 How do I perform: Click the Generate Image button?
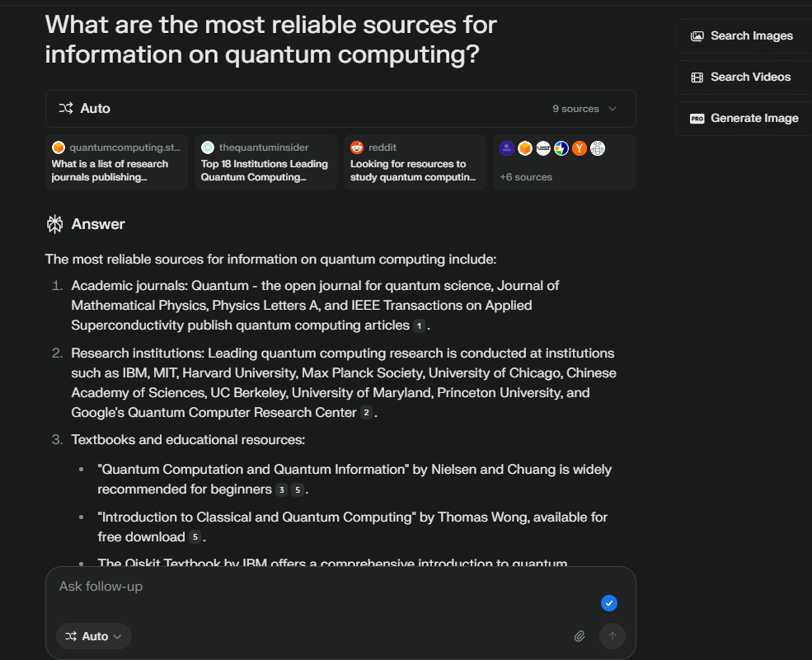[744, 119]
